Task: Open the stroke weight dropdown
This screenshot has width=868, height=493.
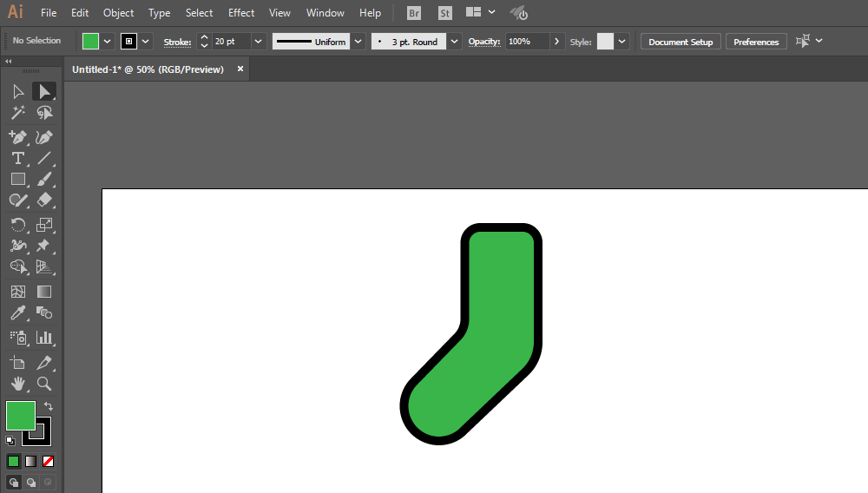Action: tap(258, 42)
